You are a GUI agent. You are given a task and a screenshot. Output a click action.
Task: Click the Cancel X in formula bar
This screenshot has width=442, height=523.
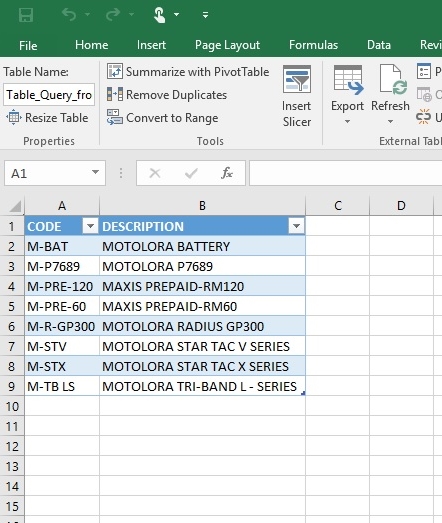click(155, 173)
